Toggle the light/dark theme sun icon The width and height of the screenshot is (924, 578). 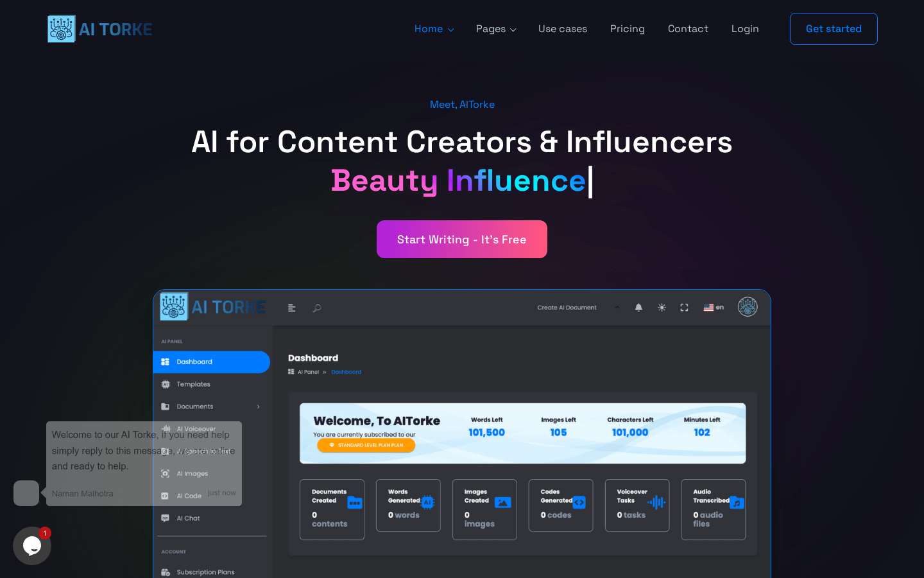tap(662, 308)
